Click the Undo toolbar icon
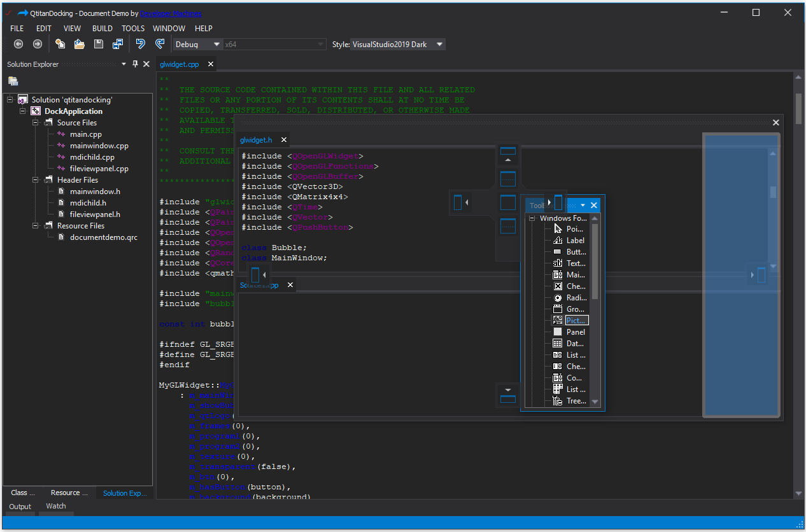The height and width of the screenshot is (532, 806). tap(139, 44)
